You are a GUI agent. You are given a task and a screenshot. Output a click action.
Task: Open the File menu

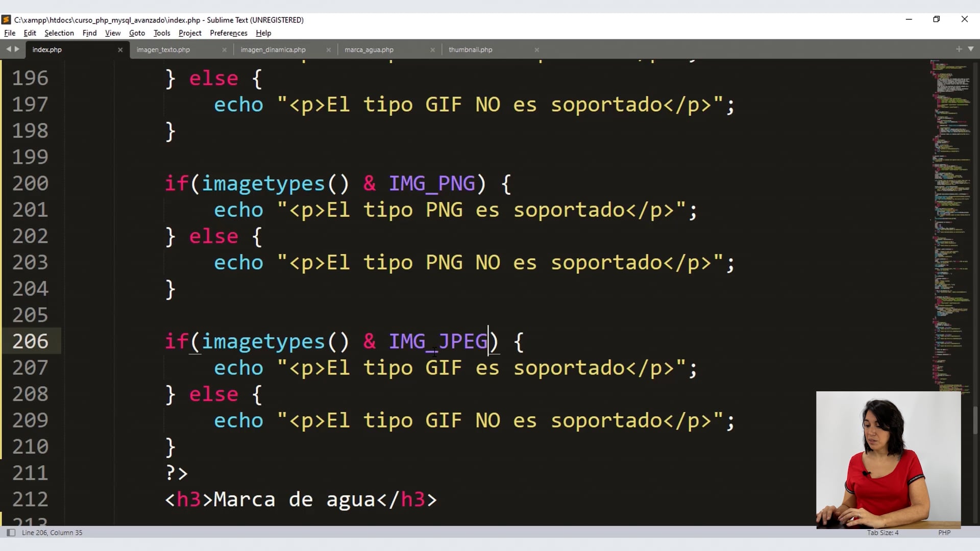pos(9,33)
